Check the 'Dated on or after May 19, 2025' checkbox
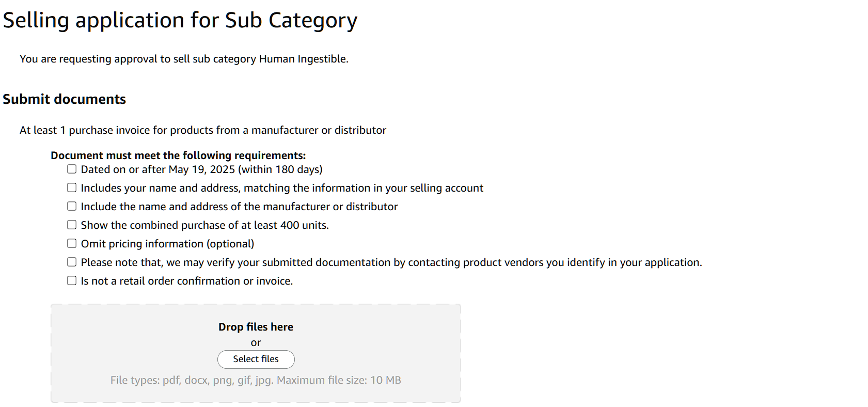868x407 pixels. tap(72, 169)
